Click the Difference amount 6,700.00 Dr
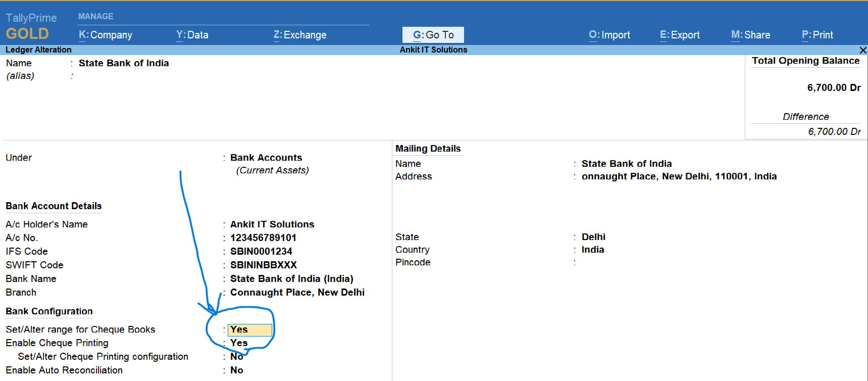The height and width of the screenshot is (381, 868). pos(834,132)
